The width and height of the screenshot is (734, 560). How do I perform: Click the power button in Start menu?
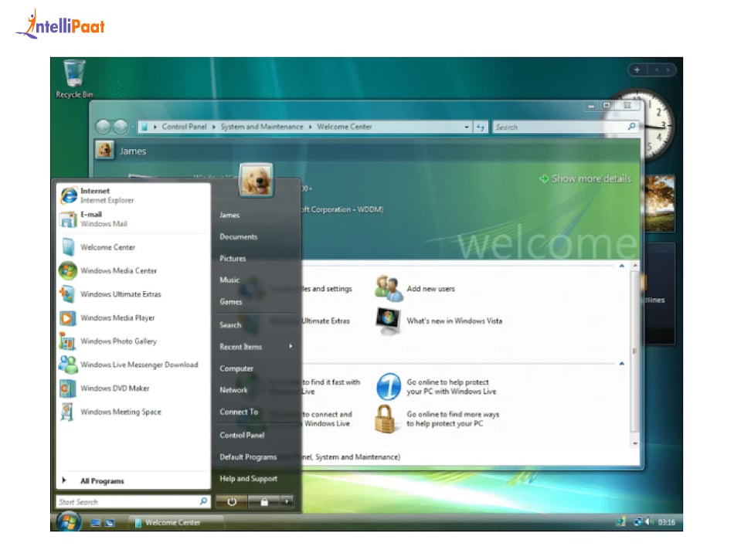click(231, 501)
